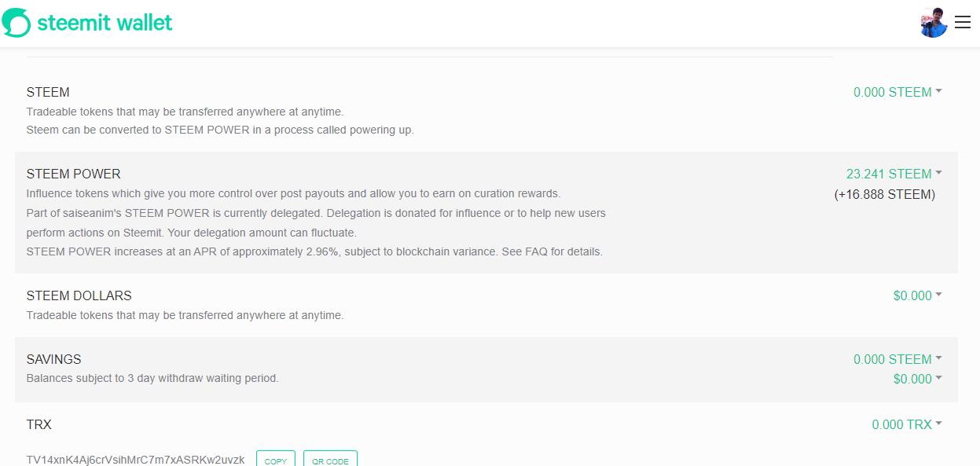
Task: Click the STEEM DOLLARS heading
Action: [79, 295]
